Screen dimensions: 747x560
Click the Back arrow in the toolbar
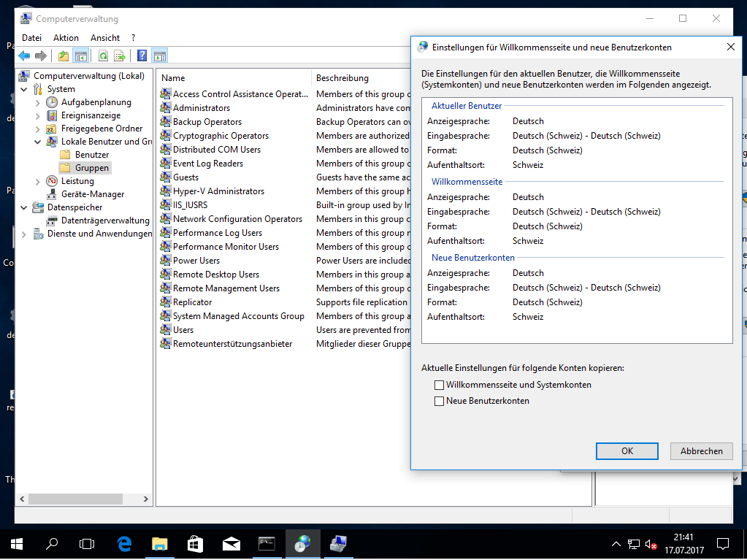coord(24,56)
